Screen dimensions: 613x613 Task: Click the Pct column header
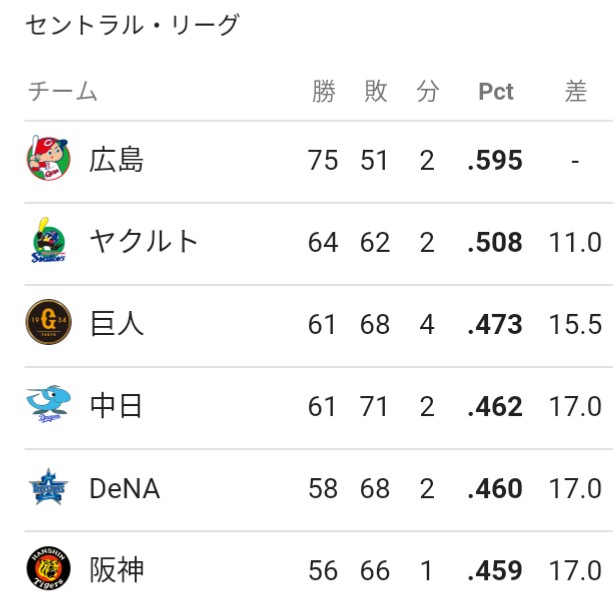[x=496, y=92]
